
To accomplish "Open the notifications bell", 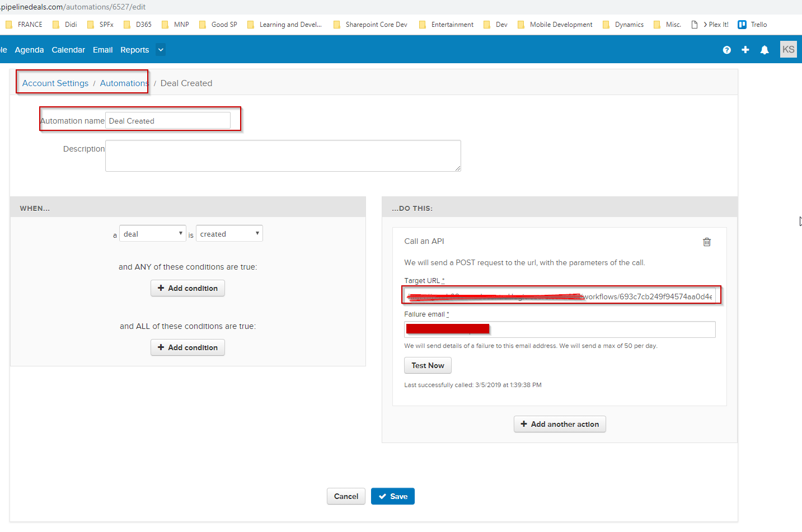I will tap(764, 50).
